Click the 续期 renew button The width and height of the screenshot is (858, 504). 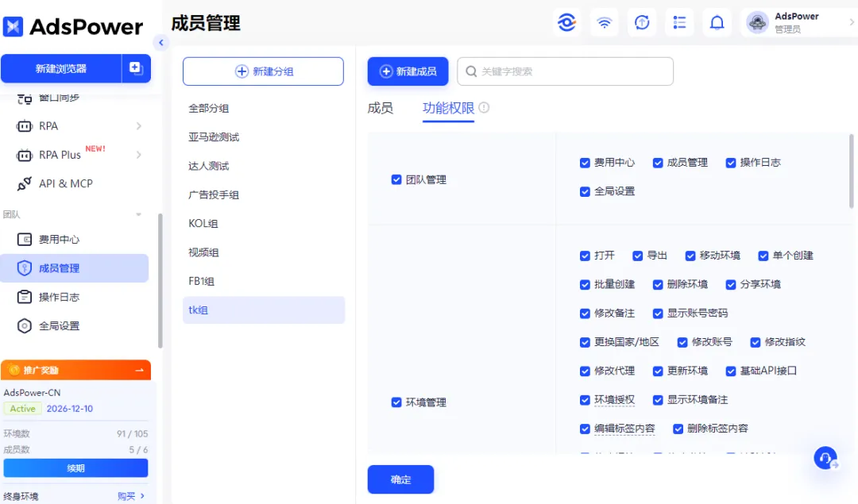click(x=75, y=468)
